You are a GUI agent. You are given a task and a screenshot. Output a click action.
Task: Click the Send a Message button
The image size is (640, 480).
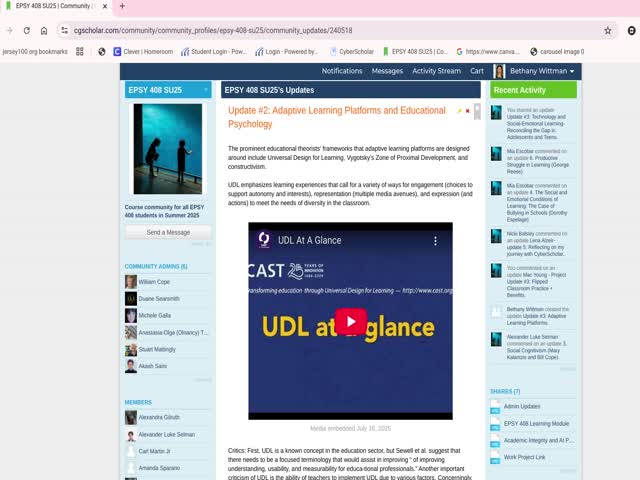[168, 232]
